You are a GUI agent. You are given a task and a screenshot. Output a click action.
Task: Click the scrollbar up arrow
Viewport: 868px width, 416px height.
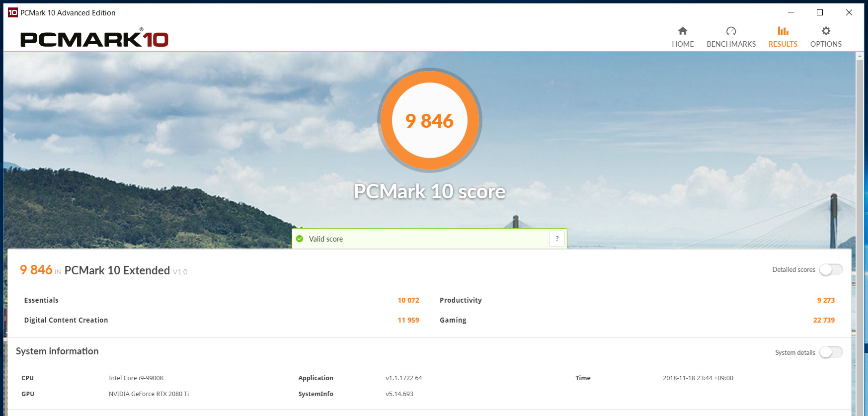[x=860, y=56]
